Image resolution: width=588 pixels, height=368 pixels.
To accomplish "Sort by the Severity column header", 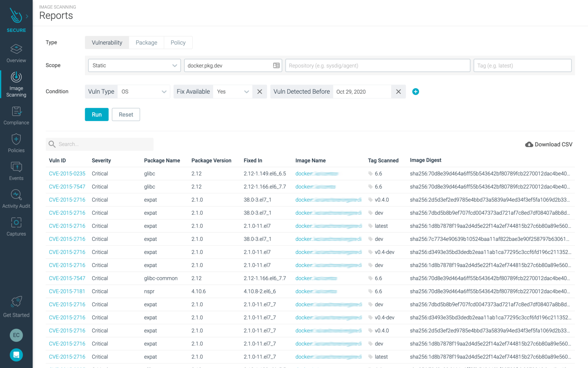I will pyautogui.click(x=101, y=160).
